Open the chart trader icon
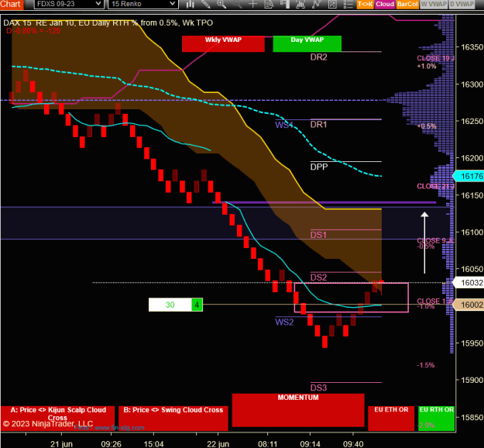 click(285, 4)
